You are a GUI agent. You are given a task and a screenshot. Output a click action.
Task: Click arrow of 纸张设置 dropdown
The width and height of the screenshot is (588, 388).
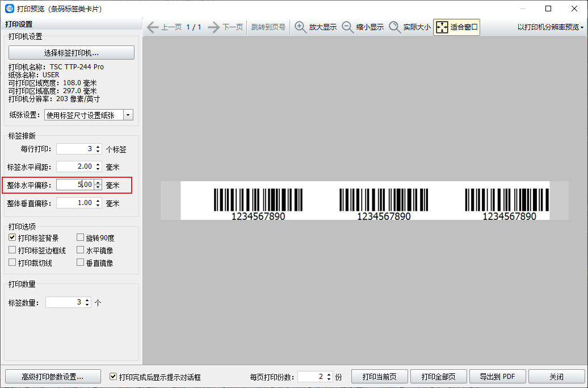[128, 115]
